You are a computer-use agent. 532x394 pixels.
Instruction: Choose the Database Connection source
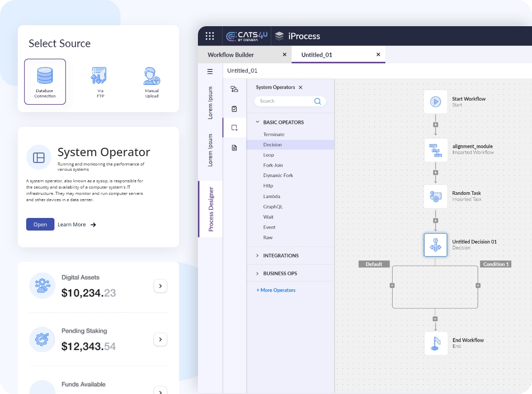(45, 82)
